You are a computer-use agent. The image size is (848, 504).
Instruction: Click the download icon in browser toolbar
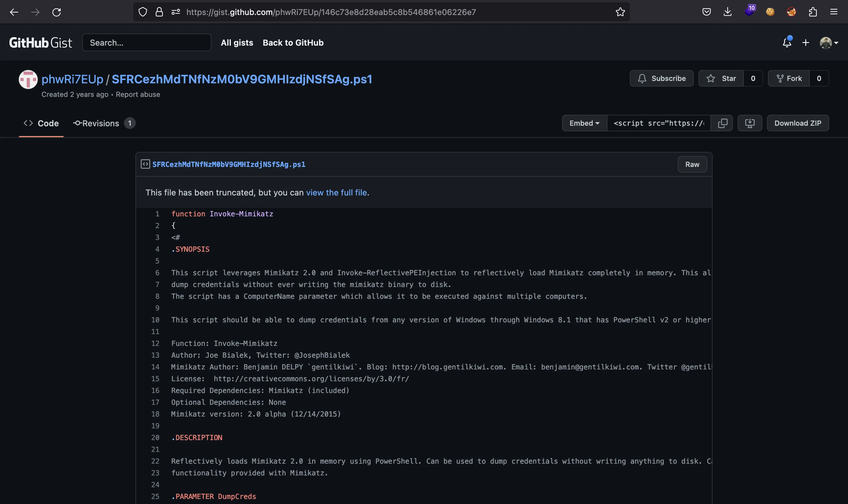pyautogui.click(x=728, y=11)
